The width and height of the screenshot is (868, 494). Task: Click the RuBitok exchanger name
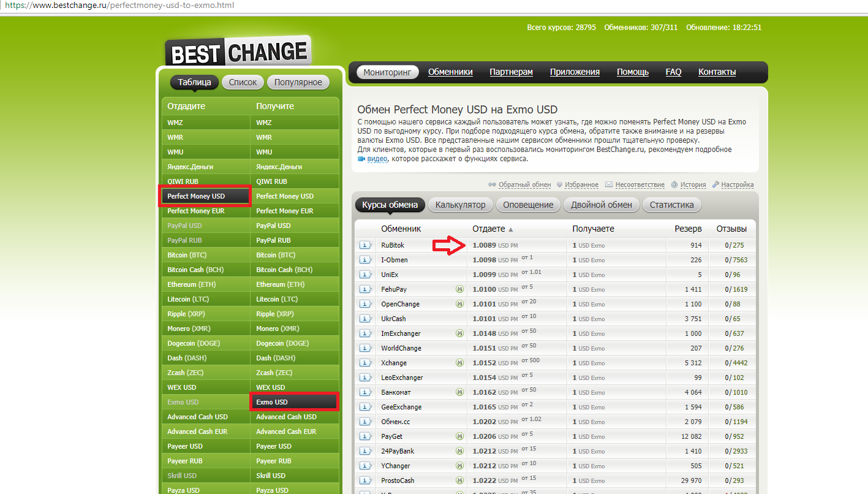tap(393, 245)
